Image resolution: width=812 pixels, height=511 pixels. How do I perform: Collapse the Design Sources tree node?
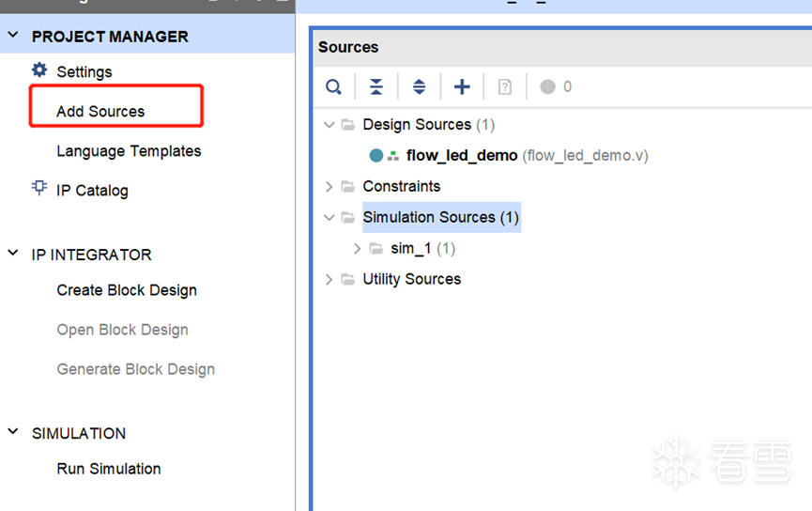329,125
